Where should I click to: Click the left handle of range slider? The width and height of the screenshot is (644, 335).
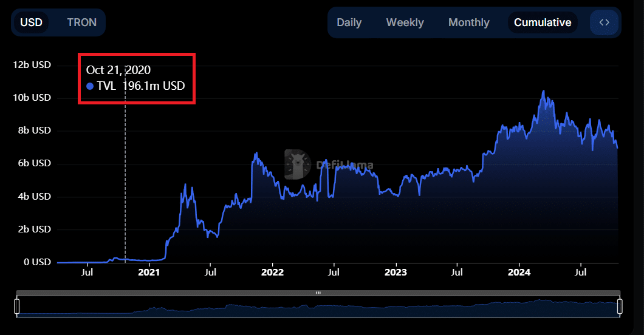17,306
